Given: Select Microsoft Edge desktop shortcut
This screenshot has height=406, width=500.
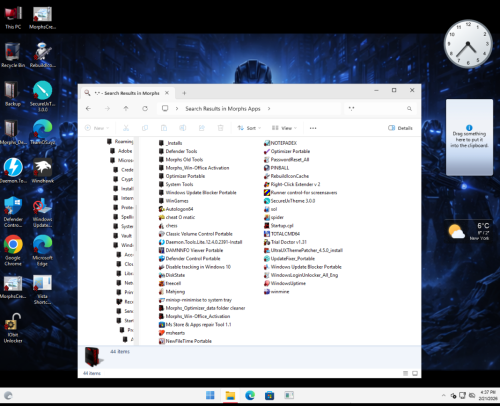Looking at the screenshot, I should click(42, 251).
